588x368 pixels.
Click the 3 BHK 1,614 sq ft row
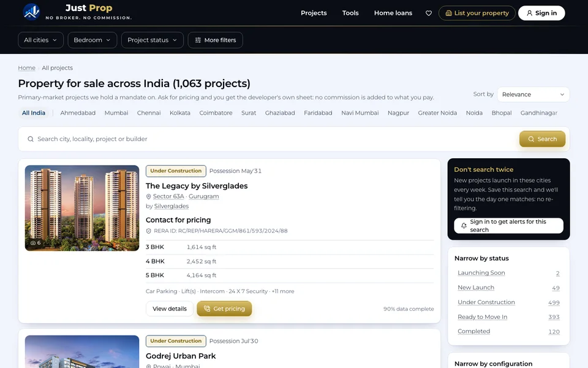point(290,247)
